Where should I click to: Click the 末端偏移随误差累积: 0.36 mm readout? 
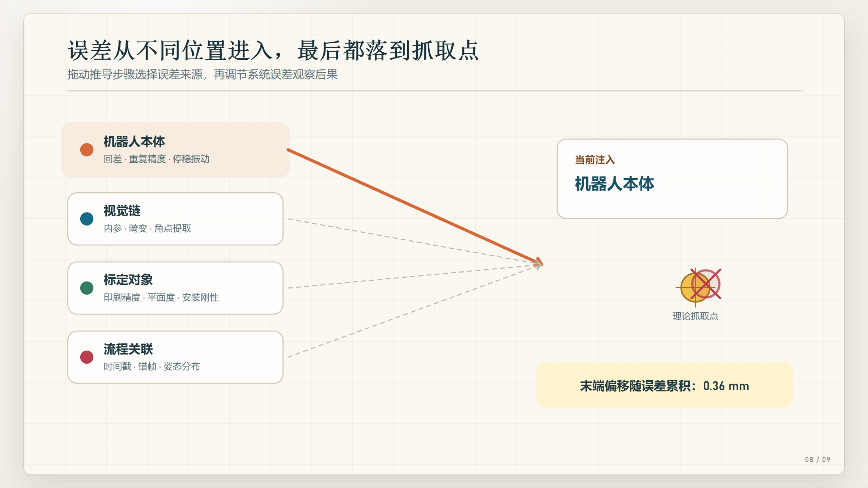point(665,385)
